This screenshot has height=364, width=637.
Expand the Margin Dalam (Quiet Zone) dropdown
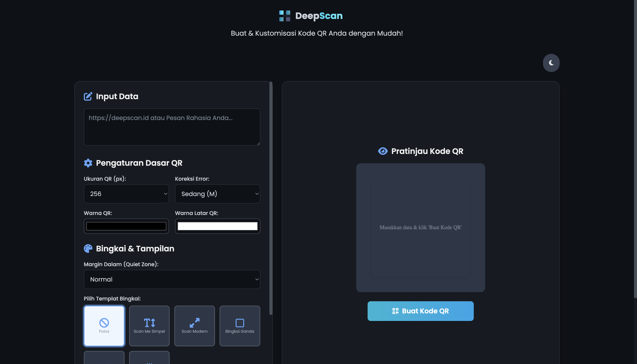pyautogui.click(x=172, y=279)
